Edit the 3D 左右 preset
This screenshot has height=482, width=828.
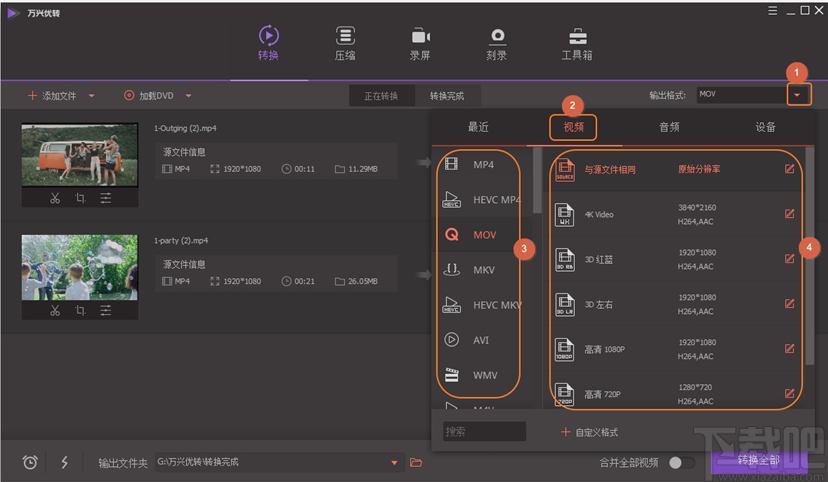[x=789, y=304]
